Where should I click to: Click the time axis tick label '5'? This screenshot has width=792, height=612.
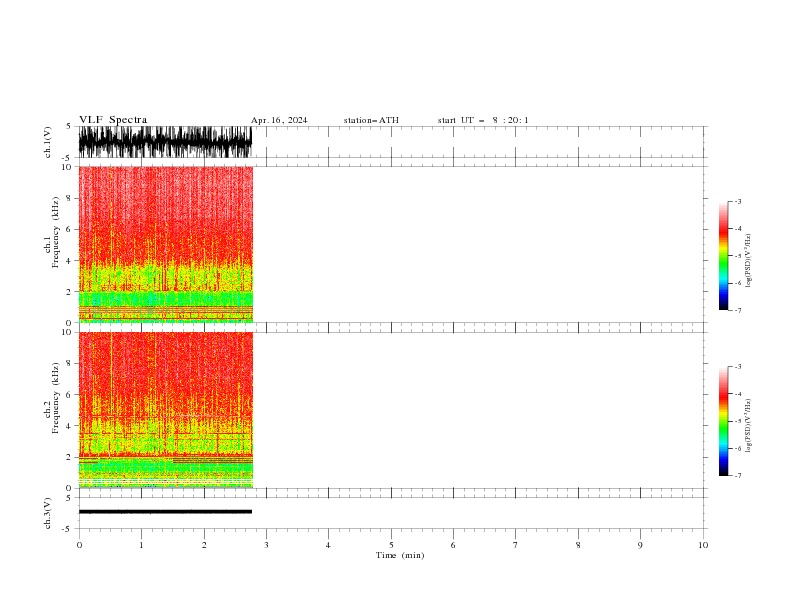click(391, 545)
